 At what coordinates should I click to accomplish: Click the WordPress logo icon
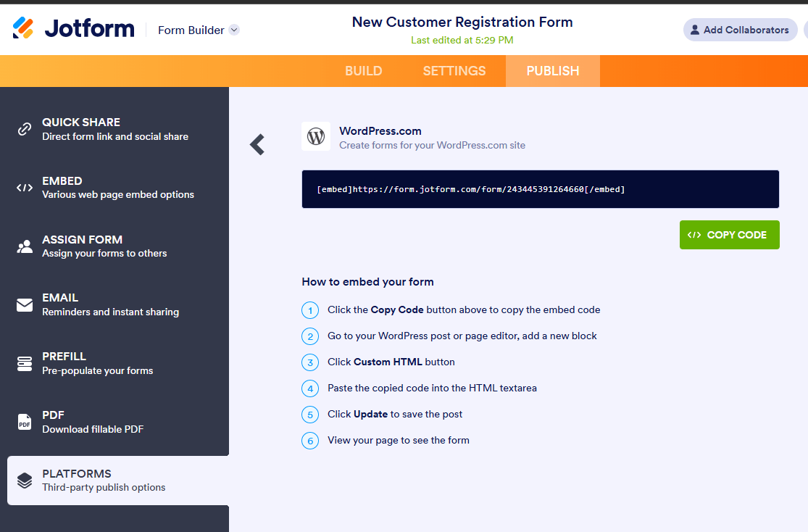[316, 136]
